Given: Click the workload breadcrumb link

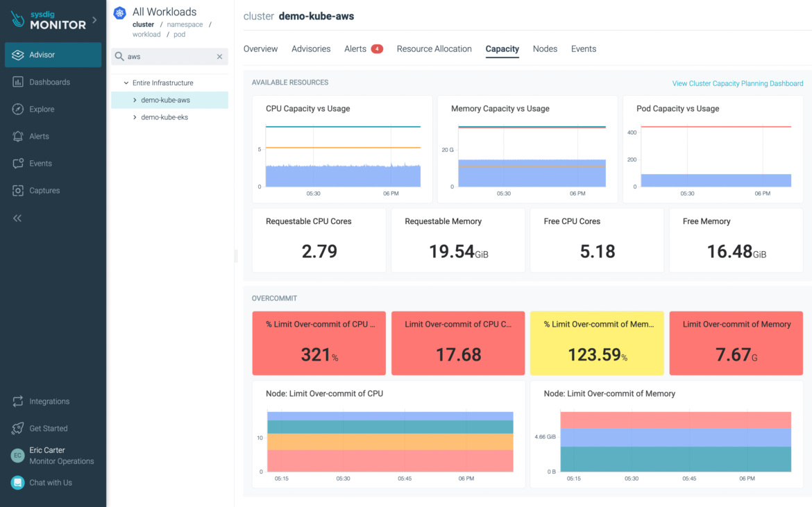Looking at the screenshot, I should click(x=146, y=34).
